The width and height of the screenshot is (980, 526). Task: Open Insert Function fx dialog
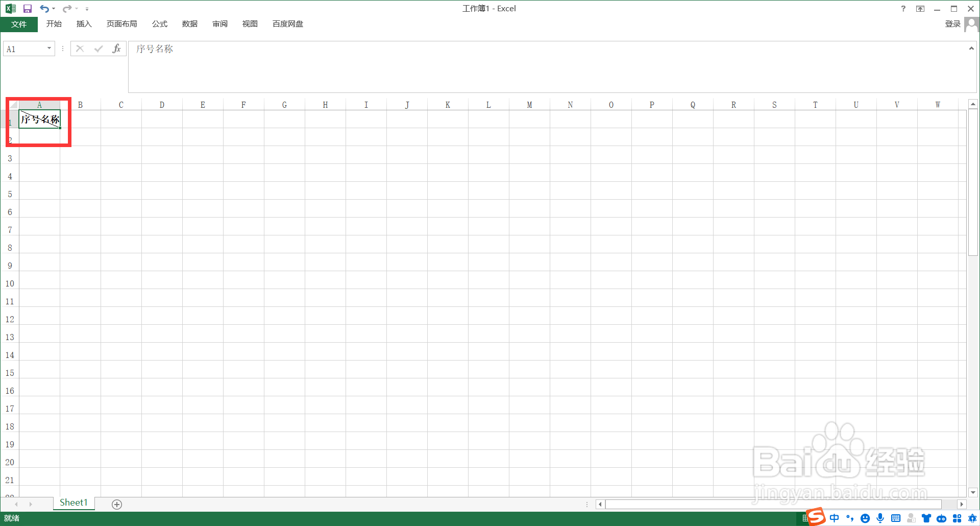click(117, 49)
